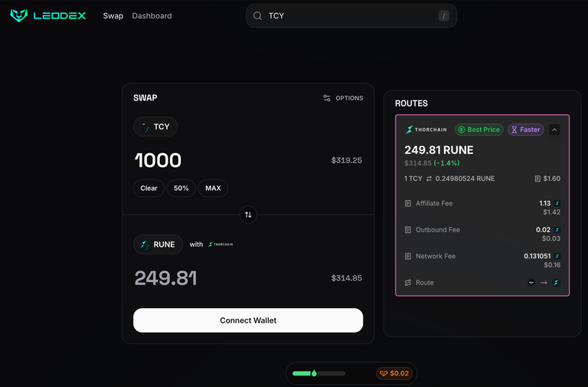This screenshot has height=387, width=588.
Task: Click the Network Fee receipt icon
Action: [x=408, y=257]
